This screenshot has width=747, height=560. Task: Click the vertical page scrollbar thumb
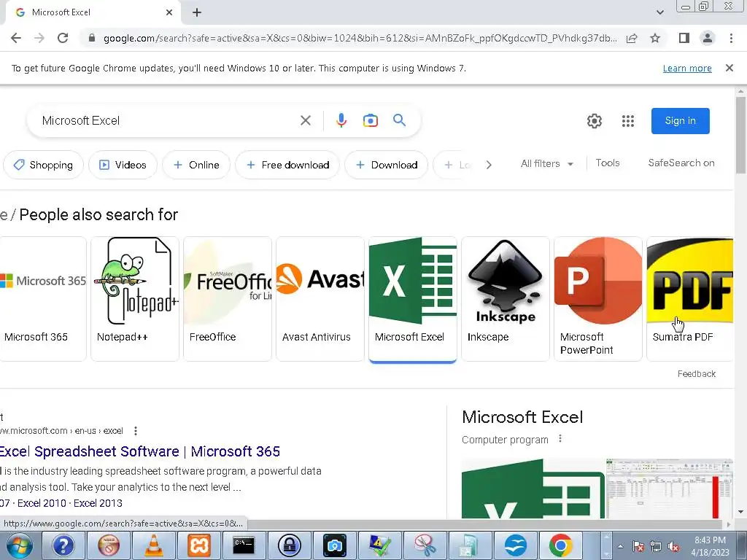click(740, 135)
